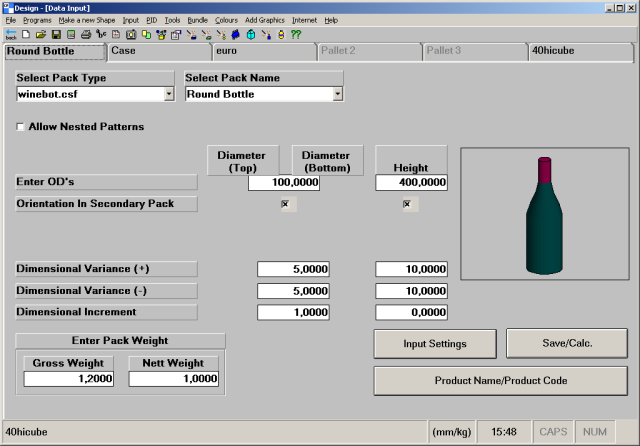Open the Programs menu
Screen dimensions: 640x446
coord(37,20)
